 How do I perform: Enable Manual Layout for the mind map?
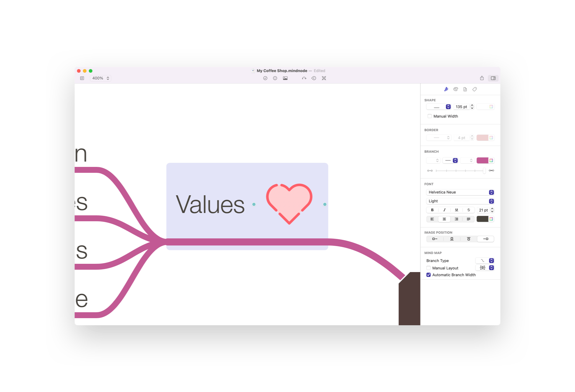tap(429, 268)
